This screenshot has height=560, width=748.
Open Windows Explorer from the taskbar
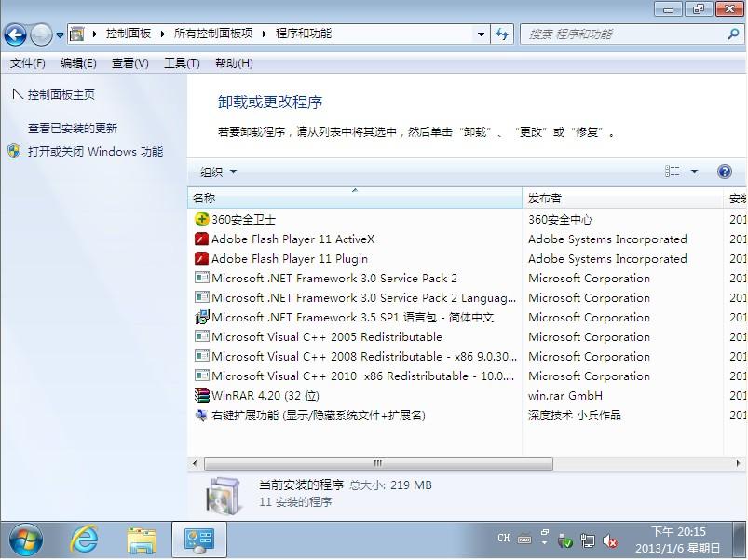tap(142, 539)
